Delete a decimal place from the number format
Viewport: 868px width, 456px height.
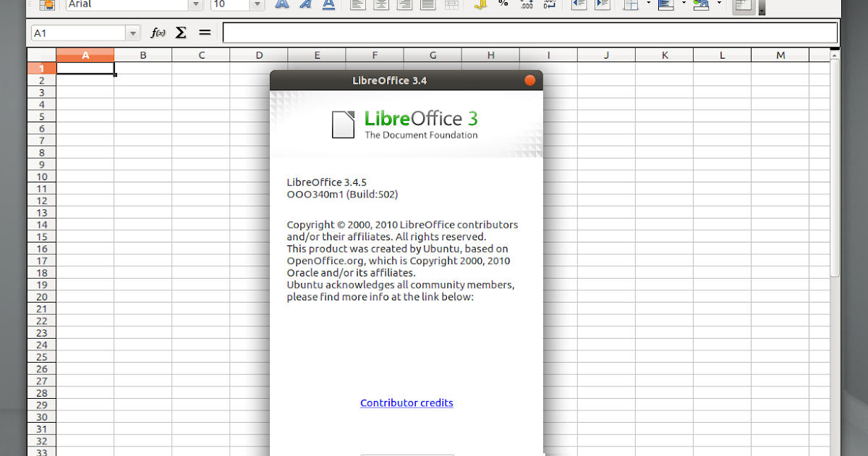coord(550,6)
